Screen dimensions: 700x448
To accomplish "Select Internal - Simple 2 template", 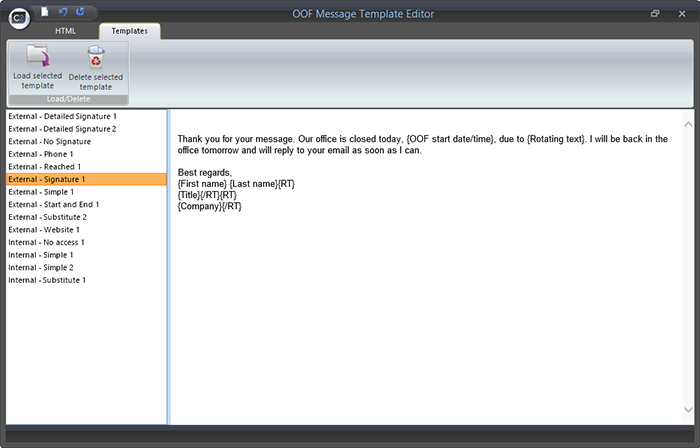I will 86,267.
